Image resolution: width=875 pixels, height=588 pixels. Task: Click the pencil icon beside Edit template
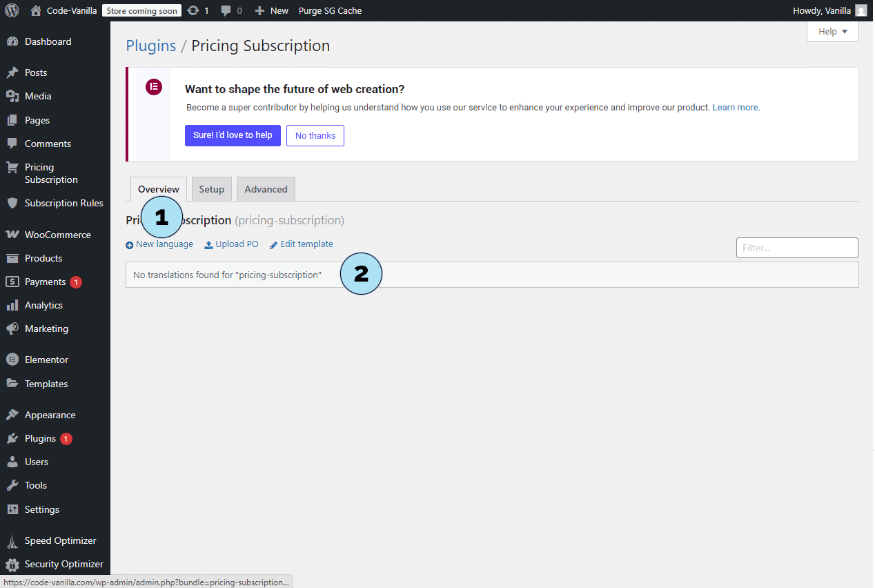pos(273,245)
